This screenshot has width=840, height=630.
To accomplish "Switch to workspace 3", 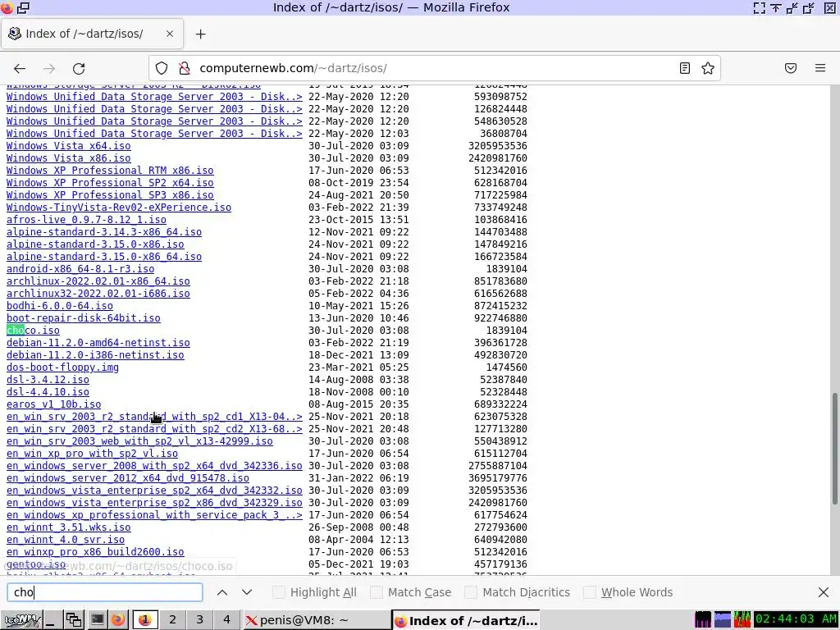I will (200, 620).
